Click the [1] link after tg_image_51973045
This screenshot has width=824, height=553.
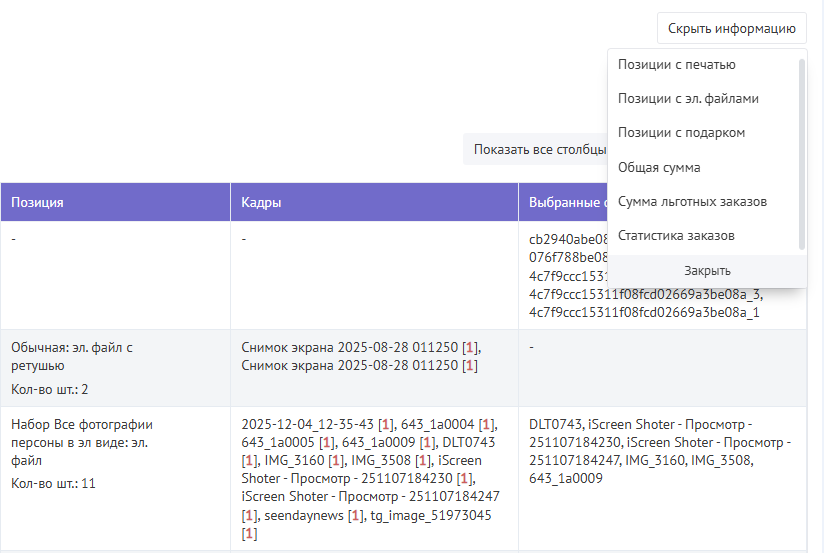(x=249, y=533)
